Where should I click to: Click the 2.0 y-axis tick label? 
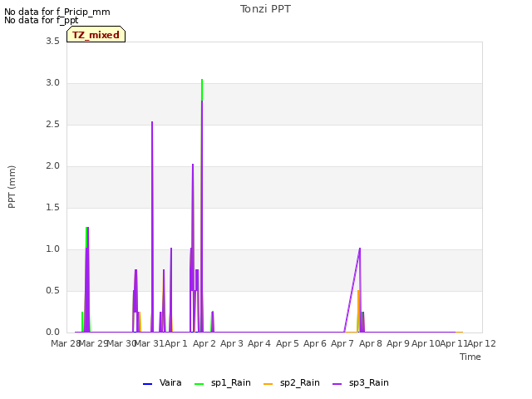pyautogui.click(x=52, y=166)
